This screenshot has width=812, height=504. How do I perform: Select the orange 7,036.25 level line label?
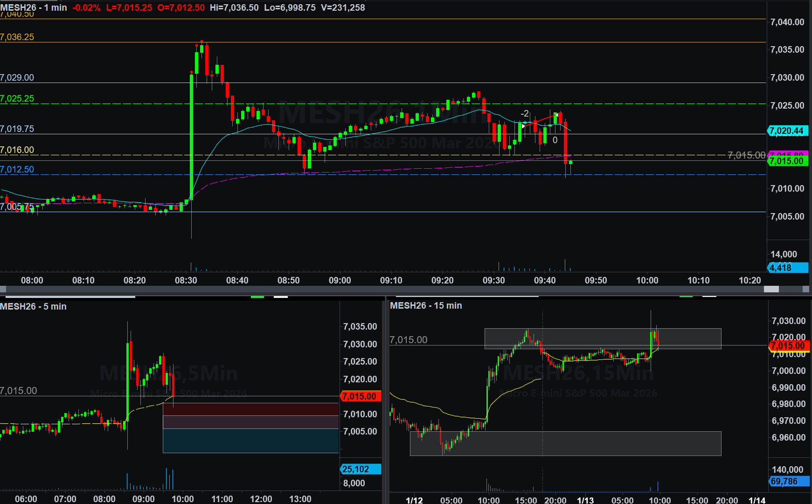click(17, 37)
